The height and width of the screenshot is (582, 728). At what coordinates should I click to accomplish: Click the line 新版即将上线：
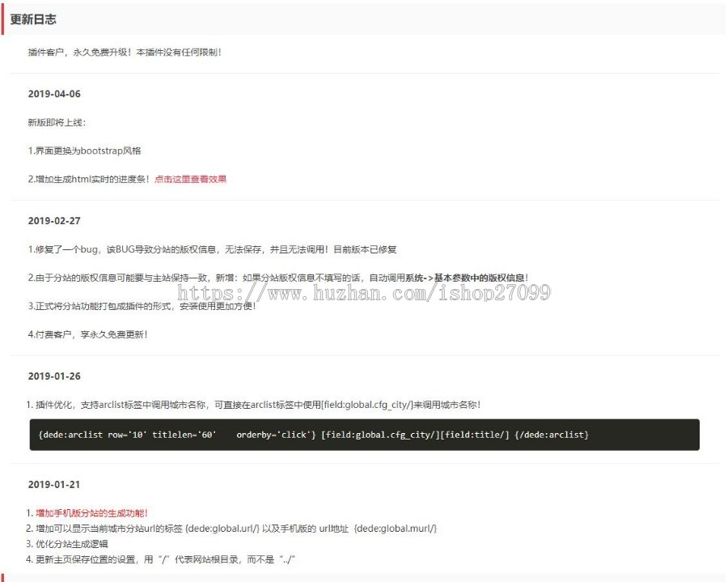coord(57,122)
